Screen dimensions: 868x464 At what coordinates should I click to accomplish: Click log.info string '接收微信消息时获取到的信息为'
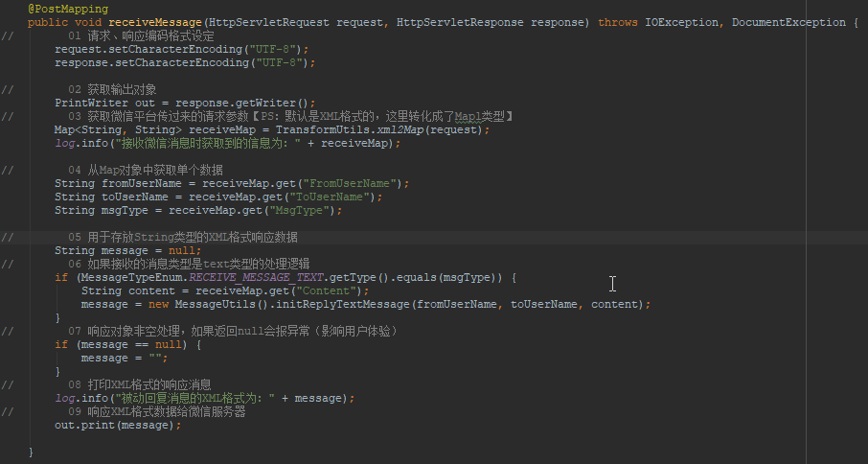[208, 144]
